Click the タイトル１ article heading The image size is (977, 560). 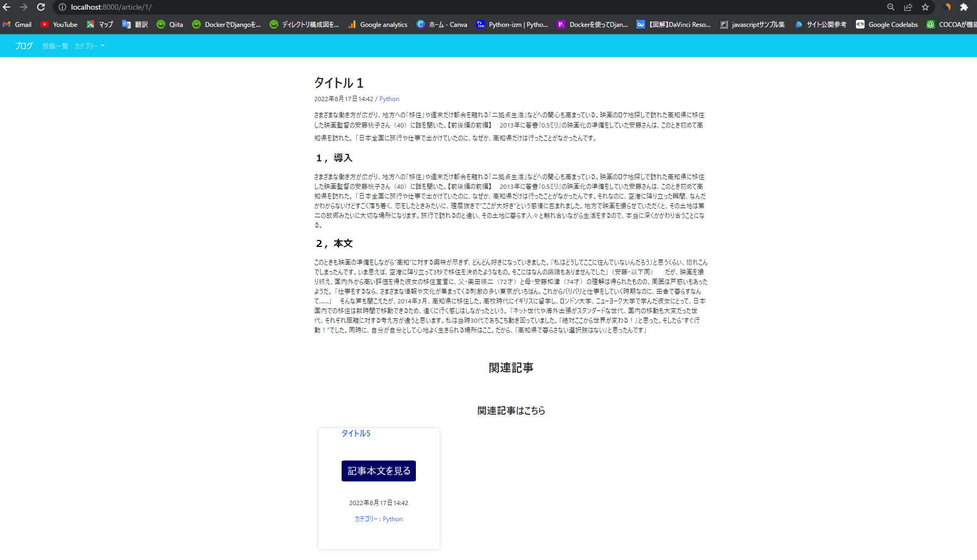point(339,83)
